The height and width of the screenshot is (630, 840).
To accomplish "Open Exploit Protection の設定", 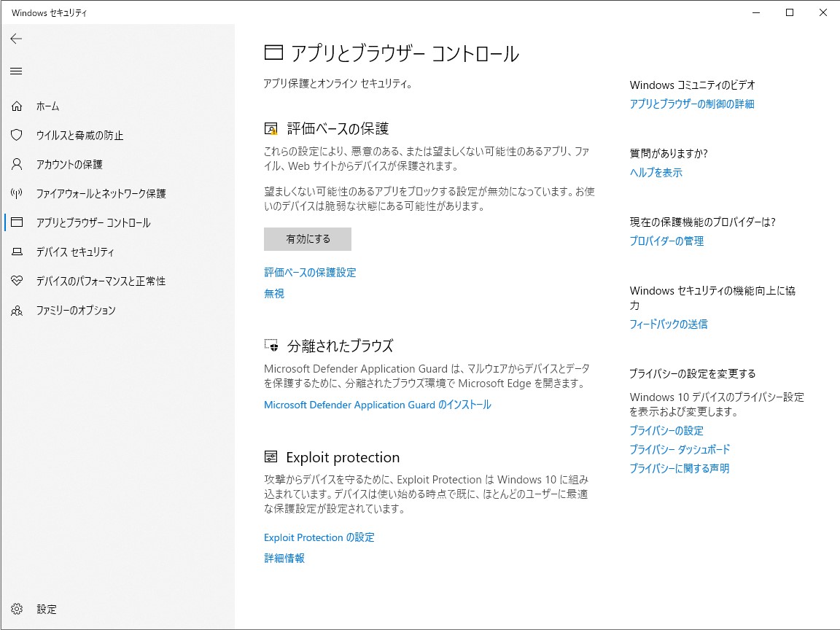I will tap(319, 537).
